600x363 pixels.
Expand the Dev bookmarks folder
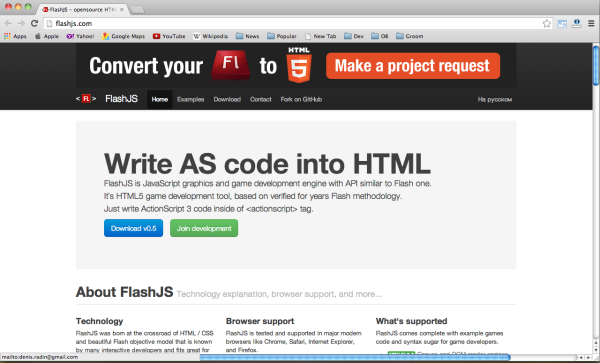tap(354, 36)
